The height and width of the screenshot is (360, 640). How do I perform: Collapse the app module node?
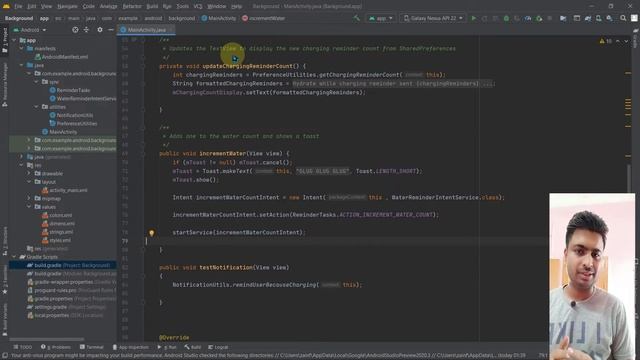(x=15, y=40)
